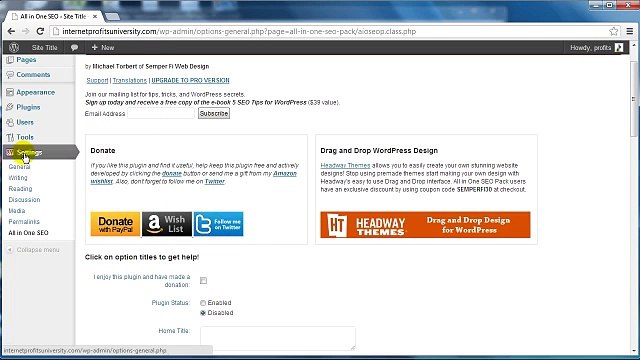
Task: Click the Howdy profits avatar icon
Action: click(x=619, y=48)
